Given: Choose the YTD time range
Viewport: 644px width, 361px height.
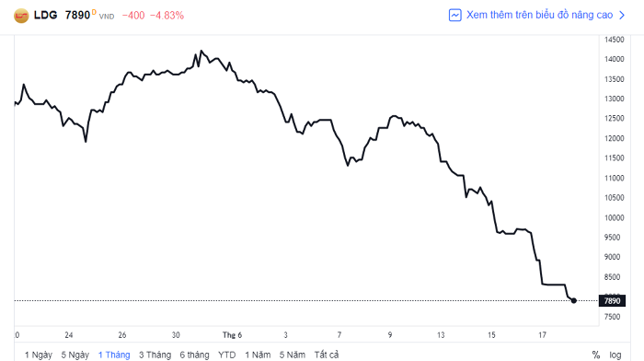Looking at the screenshot, I should coord(226,355).
